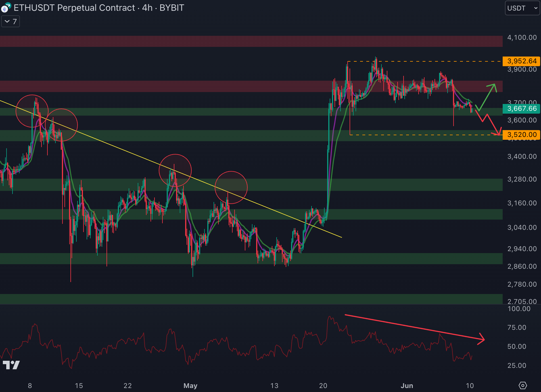Screen dimensions: 541x392
Task: Click the Jun label on time axis
Action: coord(407,385)
